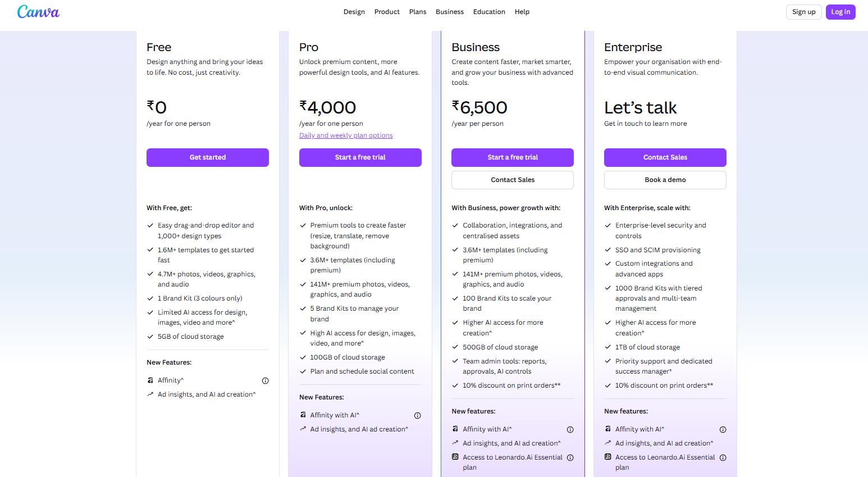The image size is (868, 477).
Task: Click the Affinity icon in the Free plan
Action: pos(149,380)
